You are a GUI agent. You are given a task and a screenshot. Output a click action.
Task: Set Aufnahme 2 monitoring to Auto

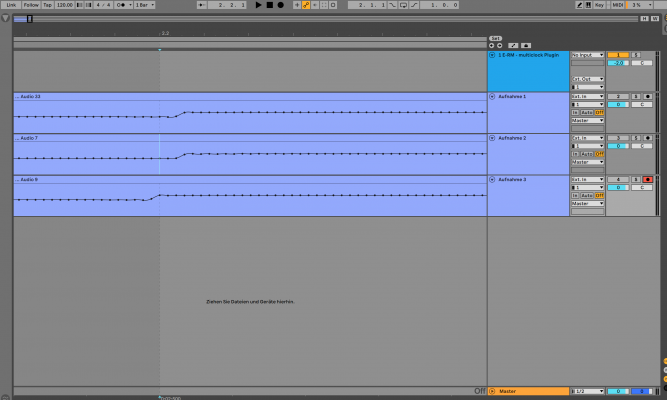pyautogui.click(x=587, y=154)
